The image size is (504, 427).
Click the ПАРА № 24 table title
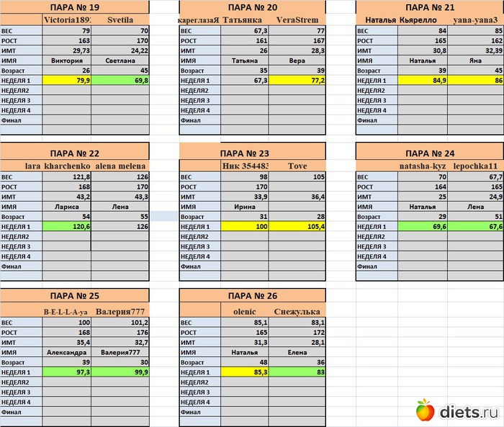coord(429,153)
